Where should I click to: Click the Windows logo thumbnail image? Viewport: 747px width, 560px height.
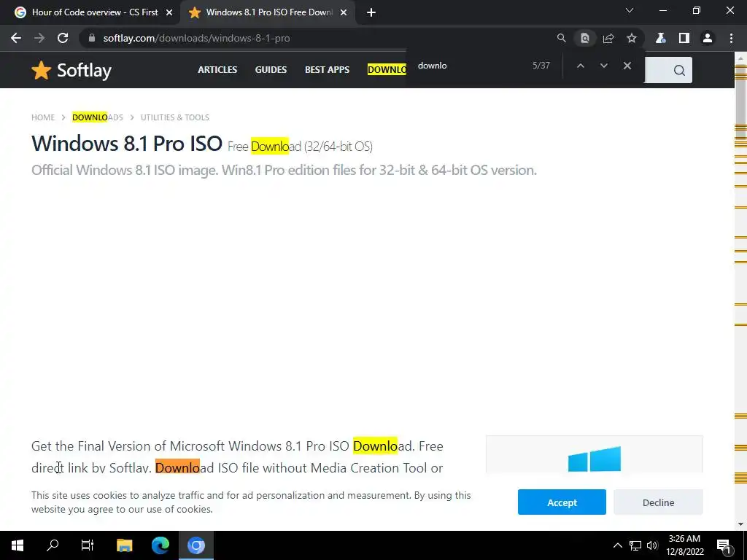tap(594, 459)
